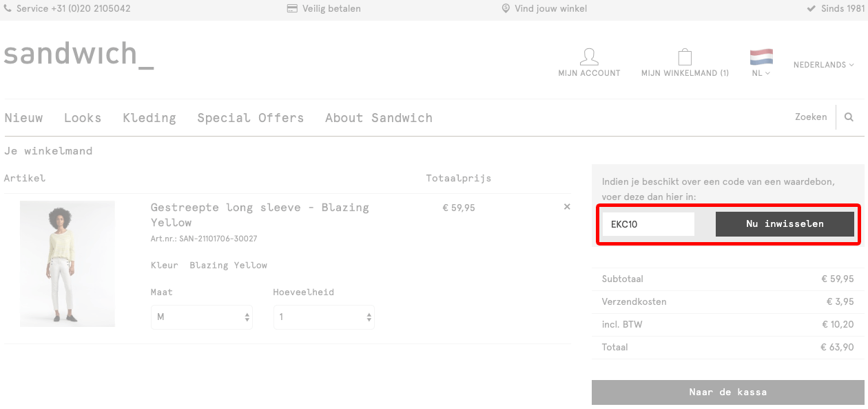Open the Special Offers menu

coord(251,118)
